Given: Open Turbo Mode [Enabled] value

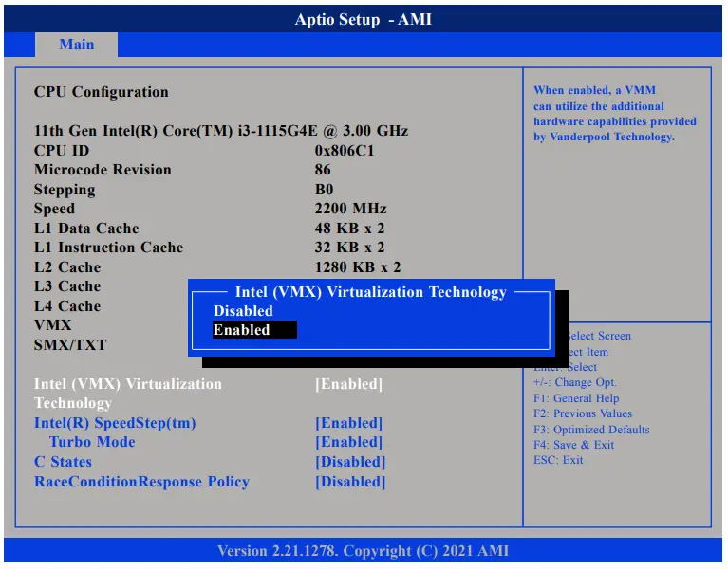Looking at the screenshot, I should (348, 442).
